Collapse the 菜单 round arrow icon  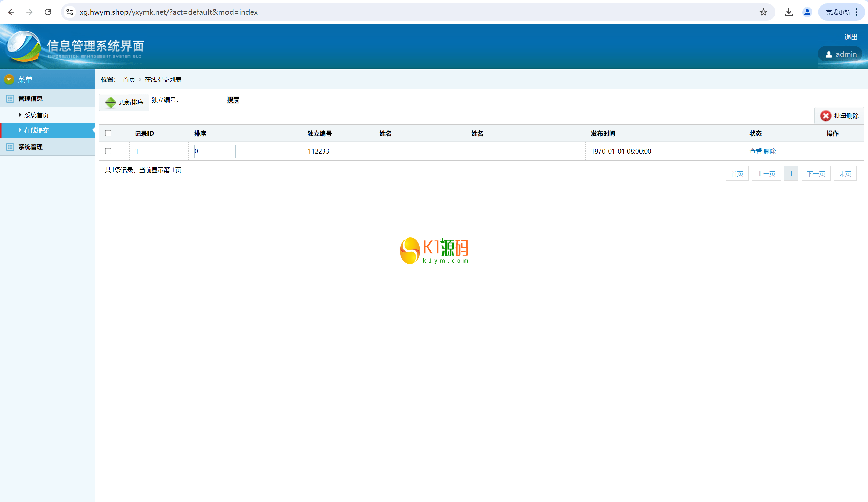tap(9, 80)
